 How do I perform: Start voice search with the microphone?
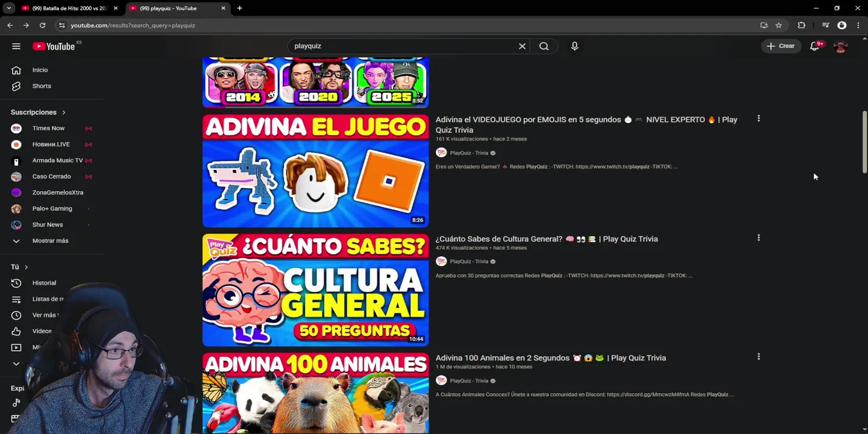pyautogui.click(x=574, y=46)
